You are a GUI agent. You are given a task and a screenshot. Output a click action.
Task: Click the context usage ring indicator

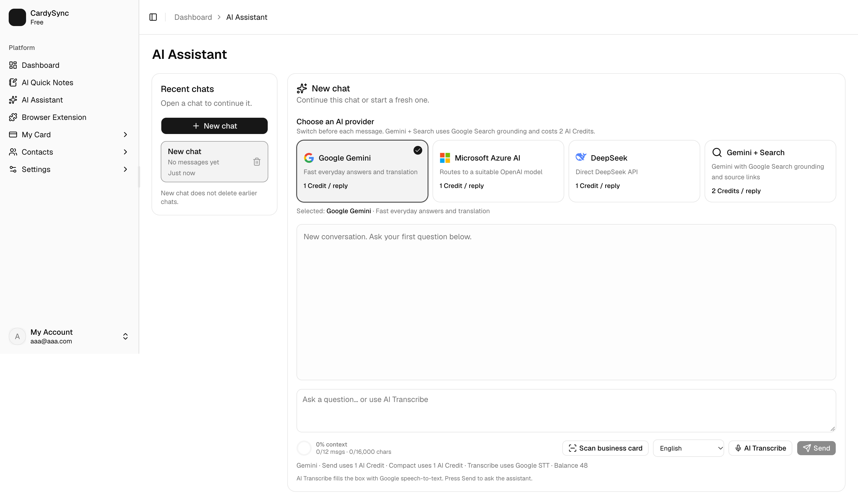coord(304,448)
